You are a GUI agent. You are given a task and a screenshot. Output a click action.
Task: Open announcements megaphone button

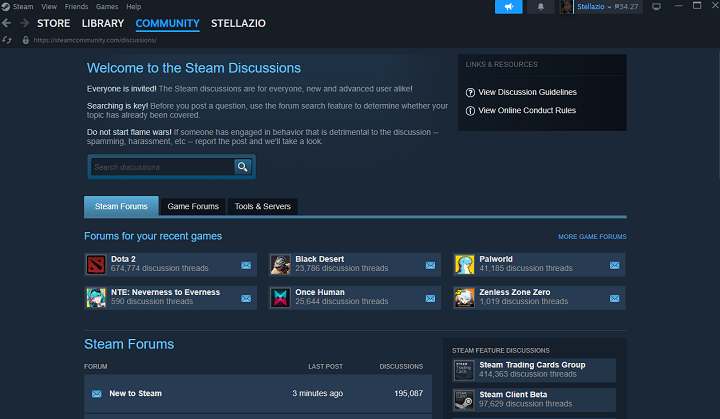tap(508, 6)
